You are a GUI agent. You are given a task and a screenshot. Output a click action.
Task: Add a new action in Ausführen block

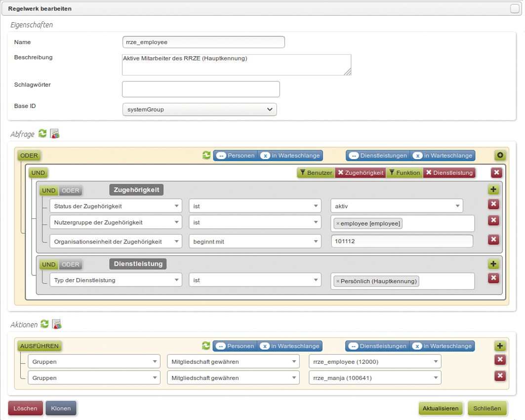tap(500, 346)
